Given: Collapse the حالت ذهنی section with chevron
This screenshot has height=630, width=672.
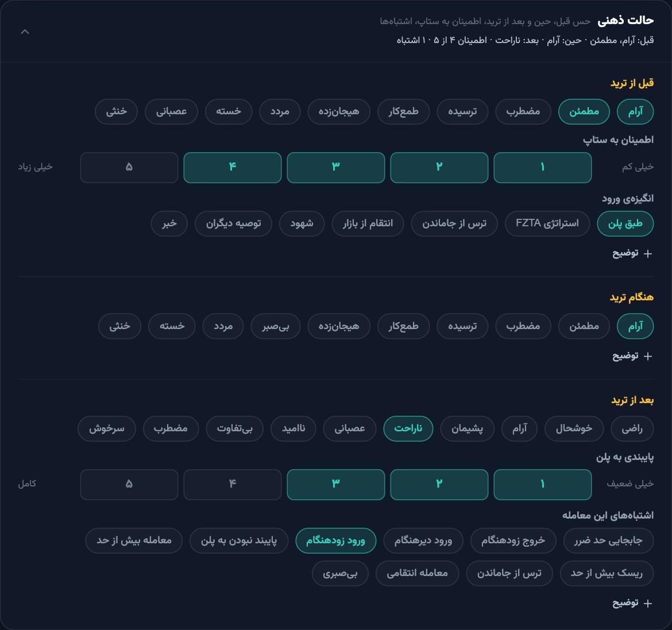Looking at the screenshot, I should [25, 32].
